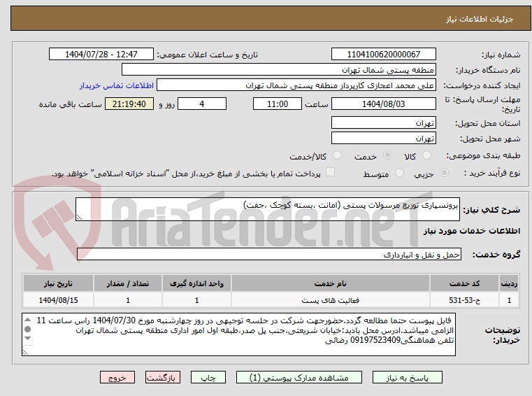532x396 pixels.
Task: Click the گروه خدمت field
Action: (x=269, y=255)
